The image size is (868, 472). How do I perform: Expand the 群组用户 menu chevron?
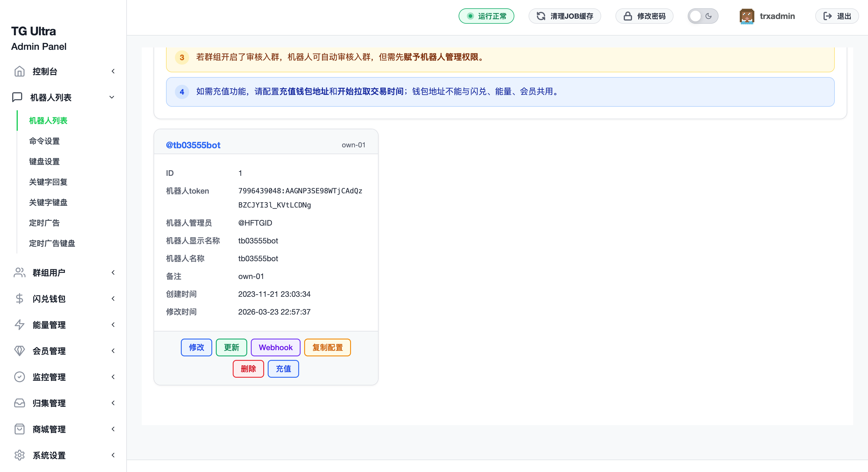tap(113, 272)
